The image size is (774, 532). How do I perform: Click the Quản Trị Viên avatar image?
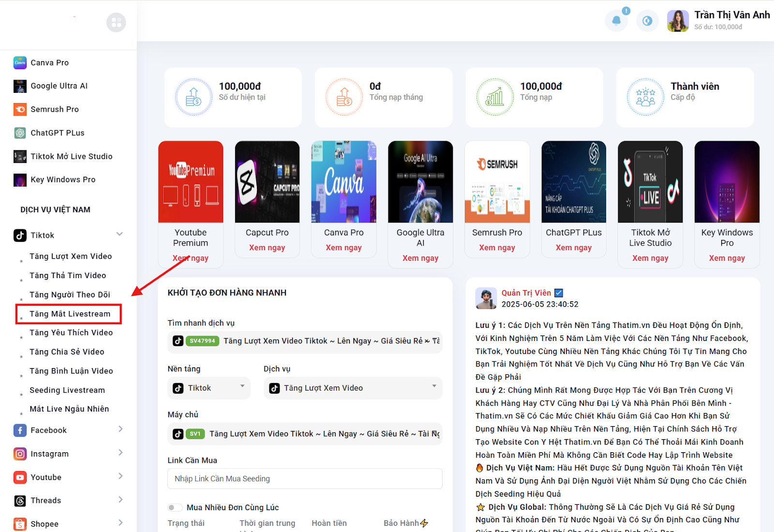tap(486, 298)
